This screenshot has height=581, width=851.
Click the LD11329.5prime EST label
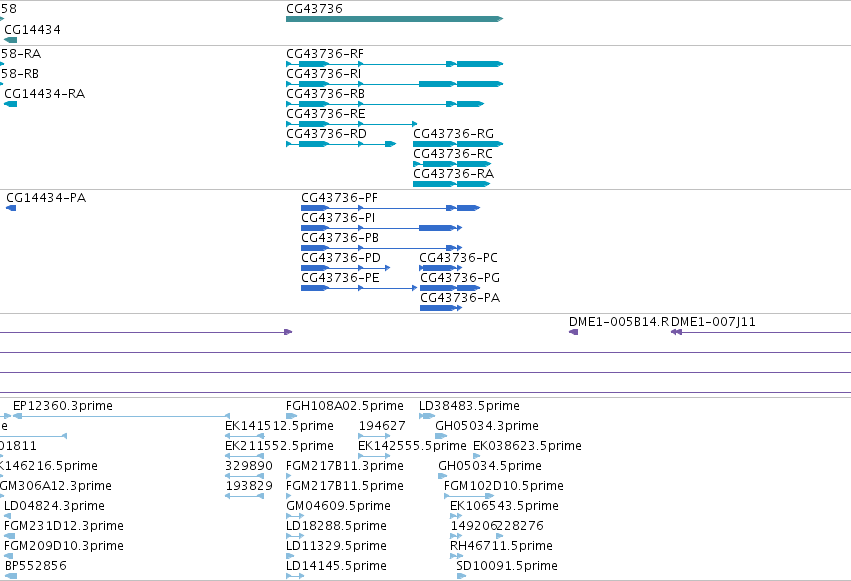[336, 547]
